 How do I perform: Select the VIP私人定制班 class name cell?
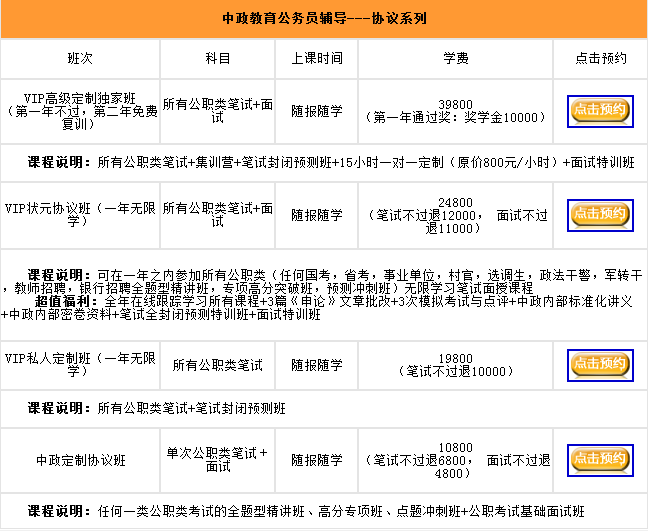point(80,365)
